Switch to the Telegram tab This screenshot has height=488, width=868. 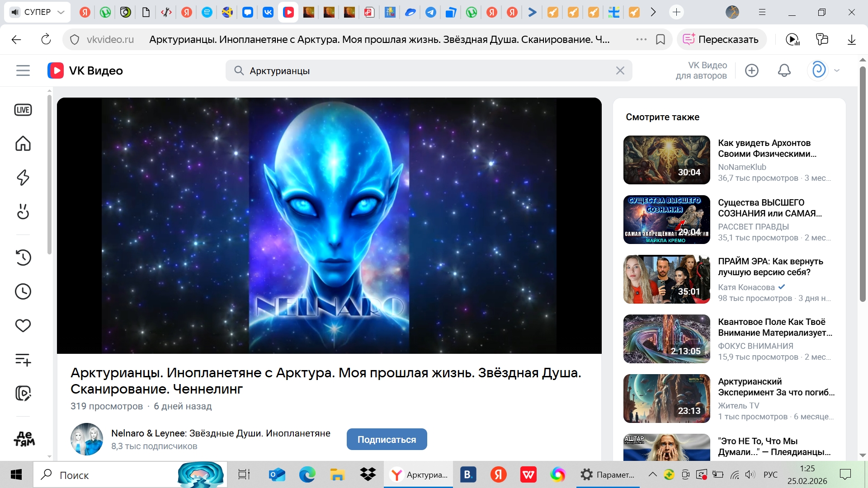coord(431,12)
